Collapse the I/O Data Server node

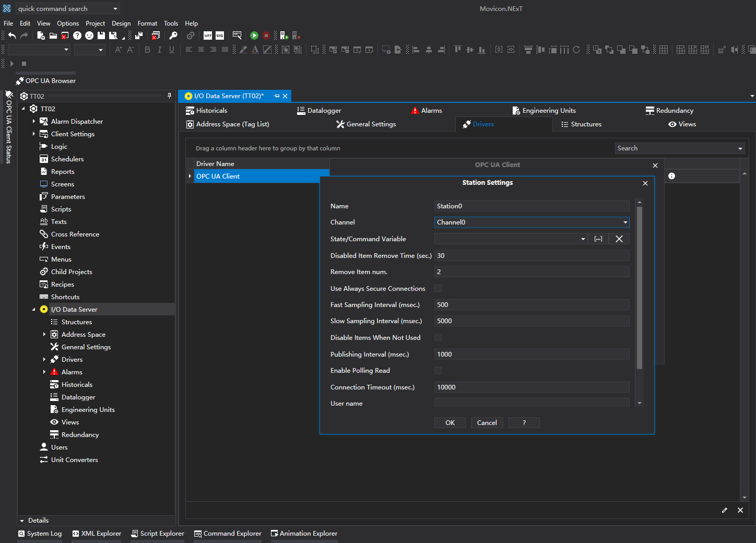(x=34, y=309)
